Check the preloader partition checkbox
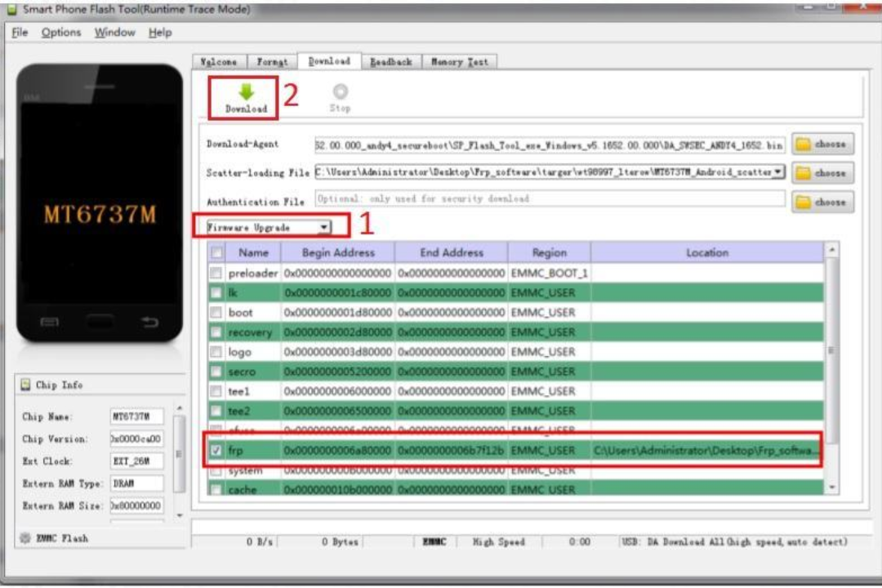The image size is (882, 588). point(216,273)
